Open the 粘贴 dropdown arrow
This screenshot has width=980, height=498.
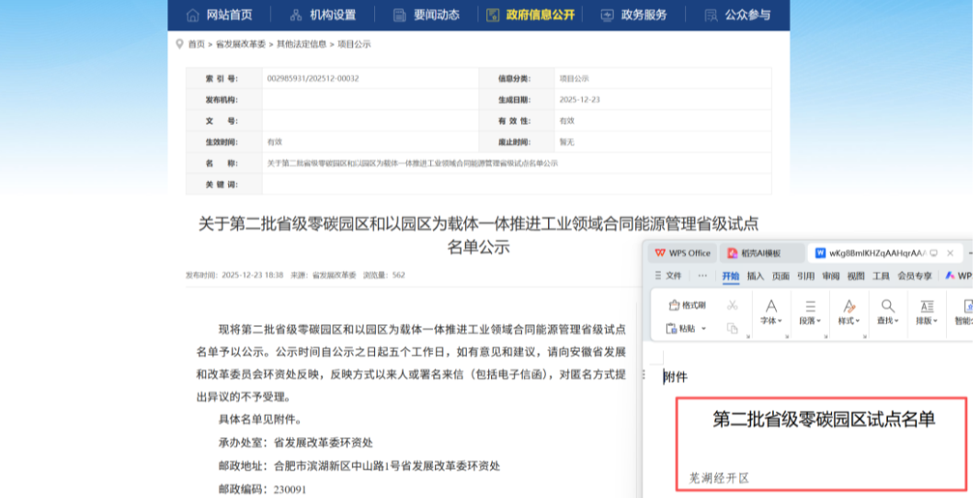(x=704, y=329)
